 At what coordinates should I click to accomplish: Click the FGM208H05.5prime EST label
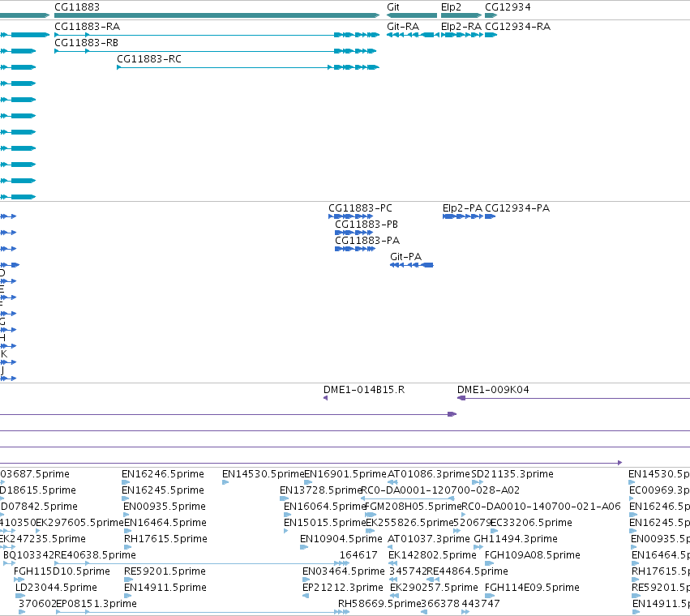414,507
